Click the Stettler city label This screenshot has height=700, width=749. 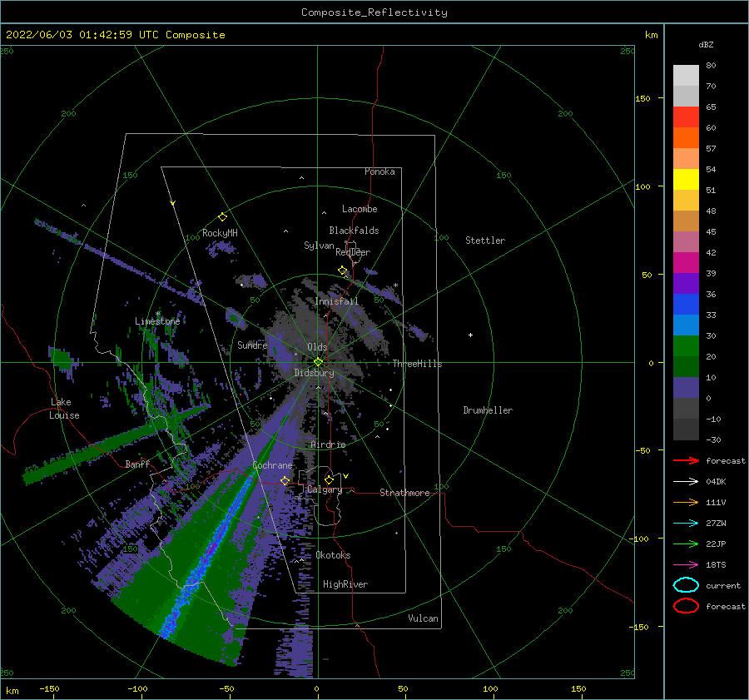pos(485,241)
